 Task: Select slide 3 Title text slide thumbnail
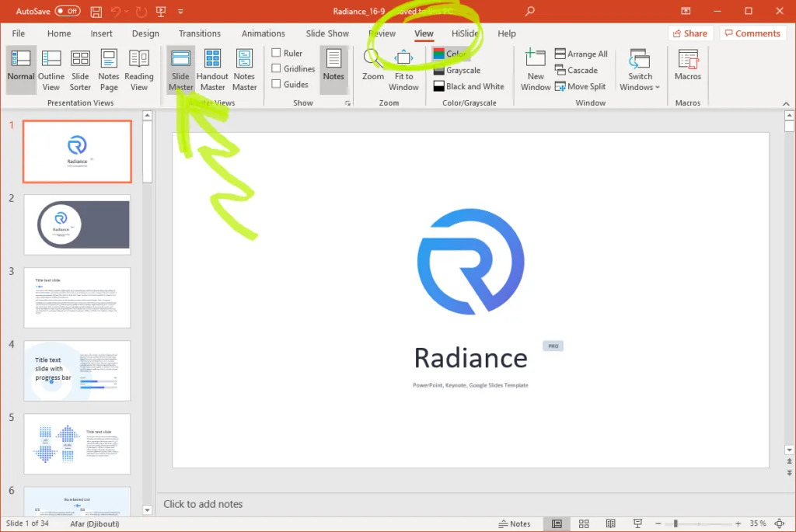tap(77, 297)
